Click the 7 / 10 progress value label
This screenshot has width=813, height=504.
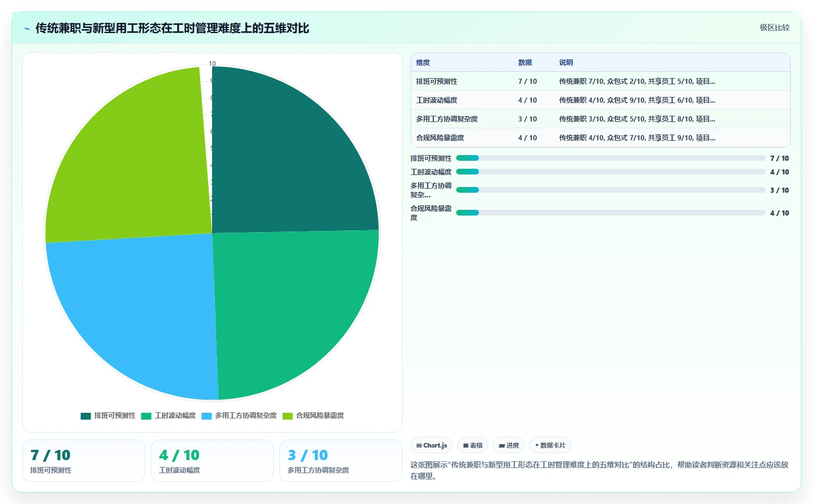tap(779, 158)
